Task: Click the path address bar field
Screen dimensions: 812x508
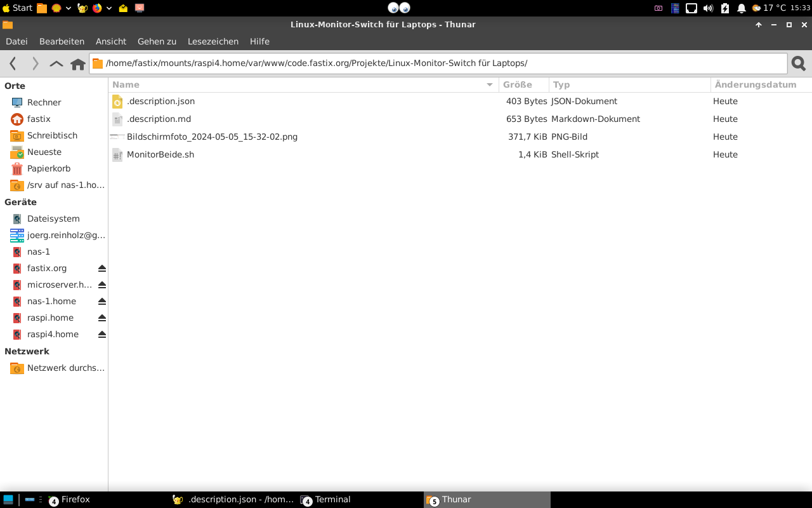Action: click(x=438, y=63)
